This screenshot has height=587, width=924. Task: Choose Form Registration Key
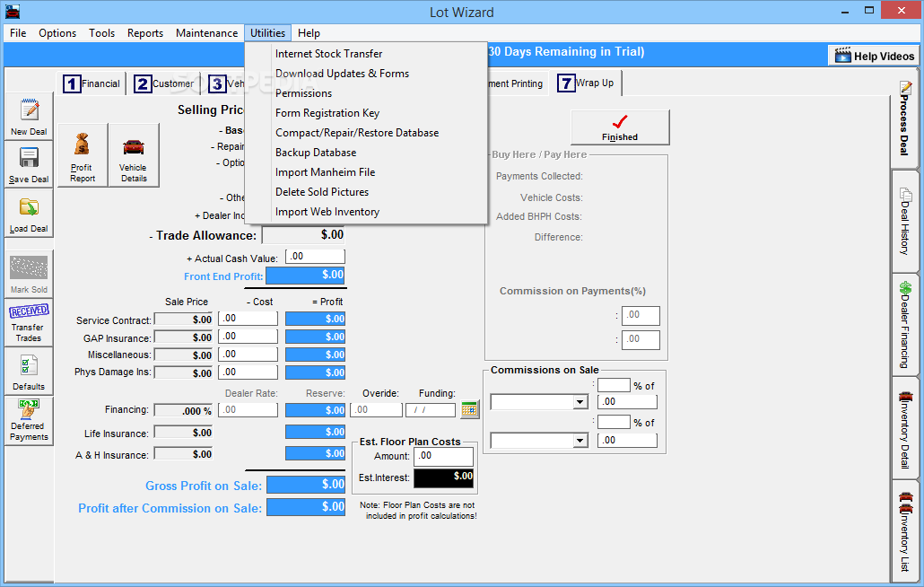click(x=367, y=113)
